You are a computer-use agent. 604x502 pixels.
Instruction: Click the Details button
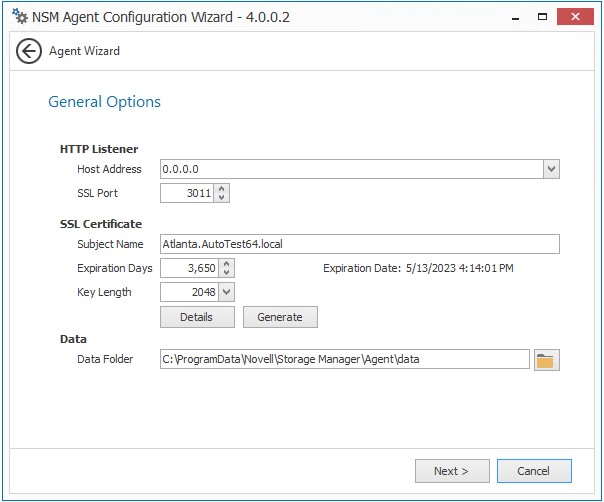tap(197, 317)
